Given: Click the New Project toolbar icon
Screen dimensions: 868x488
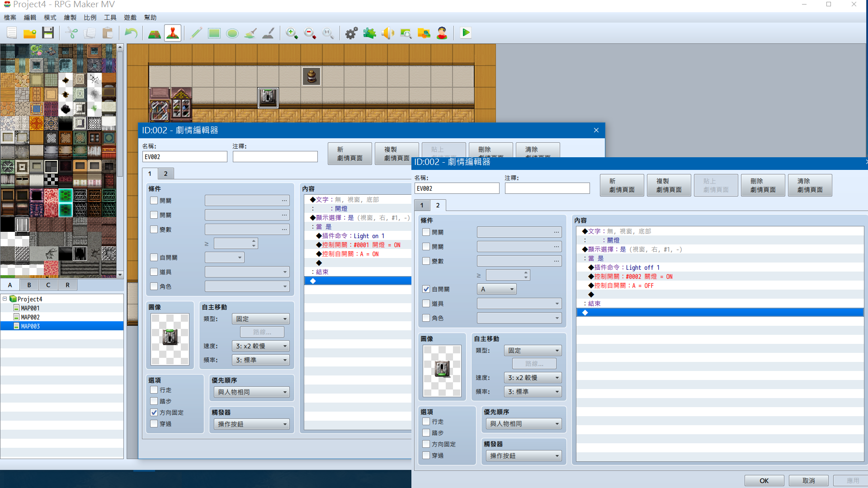Looking at the screenshot, I should [12, 33].
